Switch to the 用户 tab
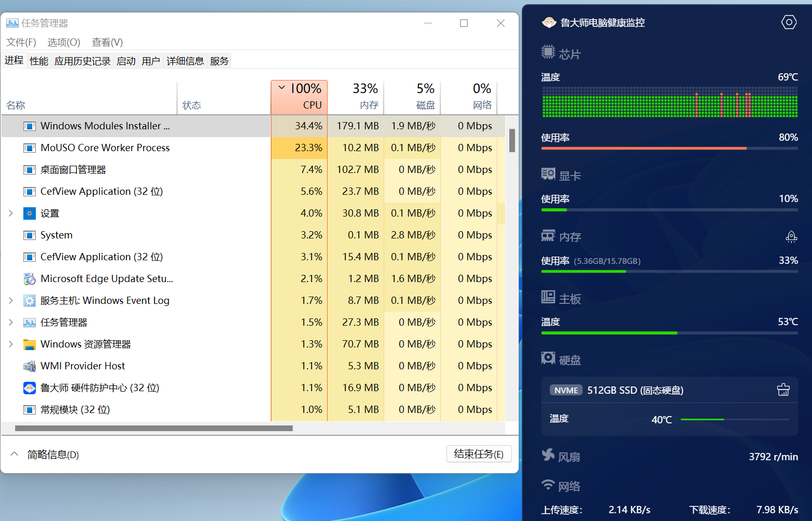 click(x=151, y=61)
